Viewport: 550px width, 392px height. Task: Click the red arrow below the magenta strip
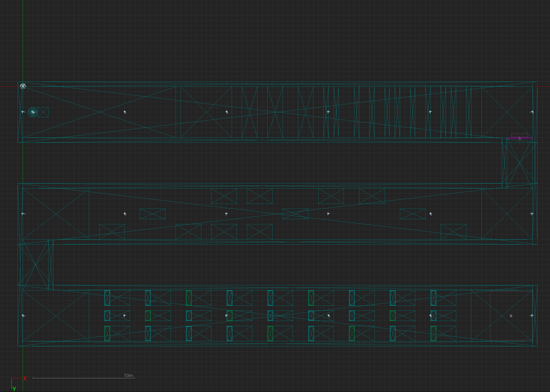(x=520, y=143)
